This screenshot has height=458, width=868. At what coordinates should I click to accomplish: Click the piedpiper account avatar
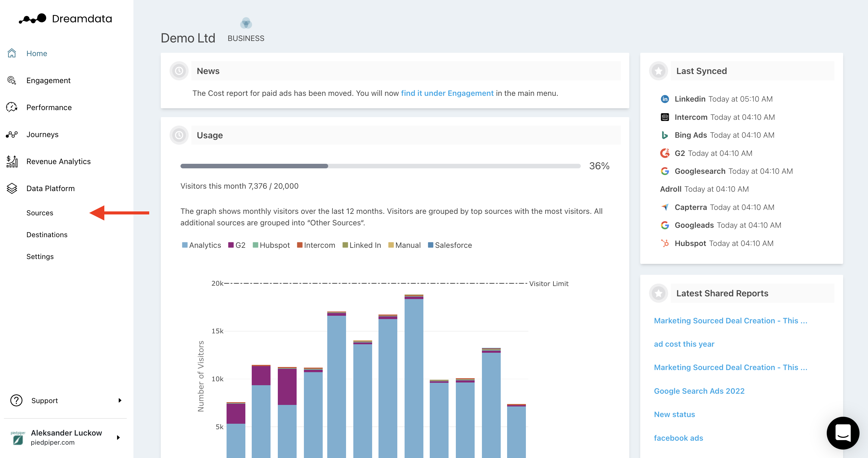(x=18, y=437)
